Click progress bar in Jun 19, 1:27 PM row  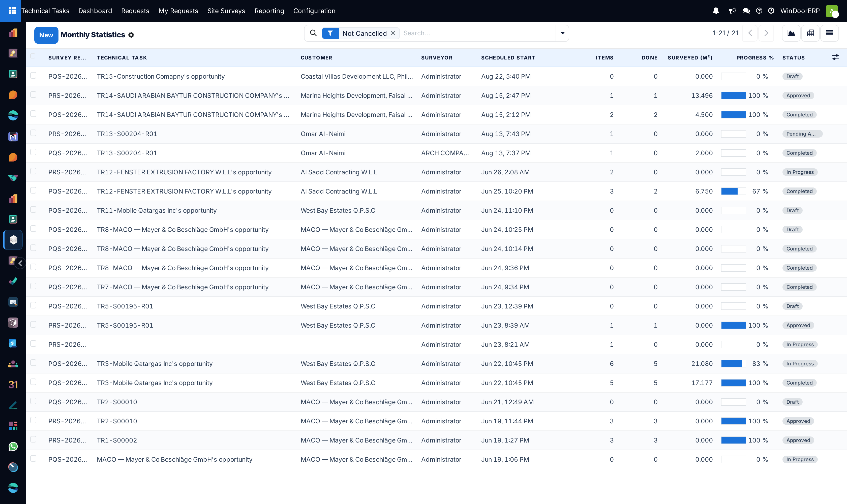click(x=733, y=440)
